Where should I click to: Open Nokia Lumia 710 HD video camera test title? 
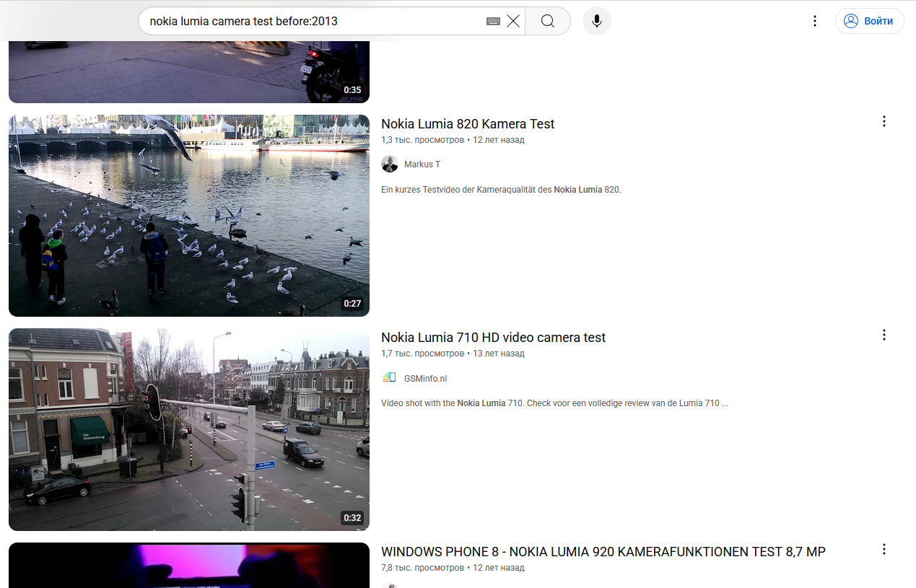tap(493, 338)
